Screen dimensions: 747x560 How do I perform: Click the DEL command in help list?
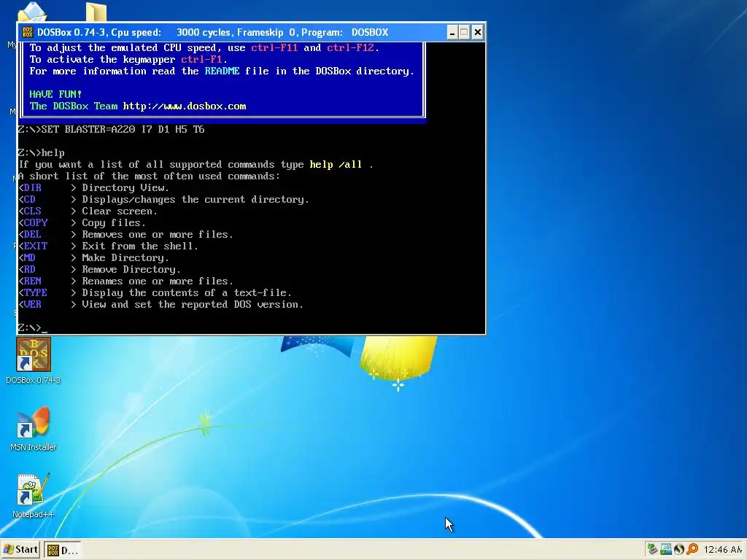pos(32,234)
